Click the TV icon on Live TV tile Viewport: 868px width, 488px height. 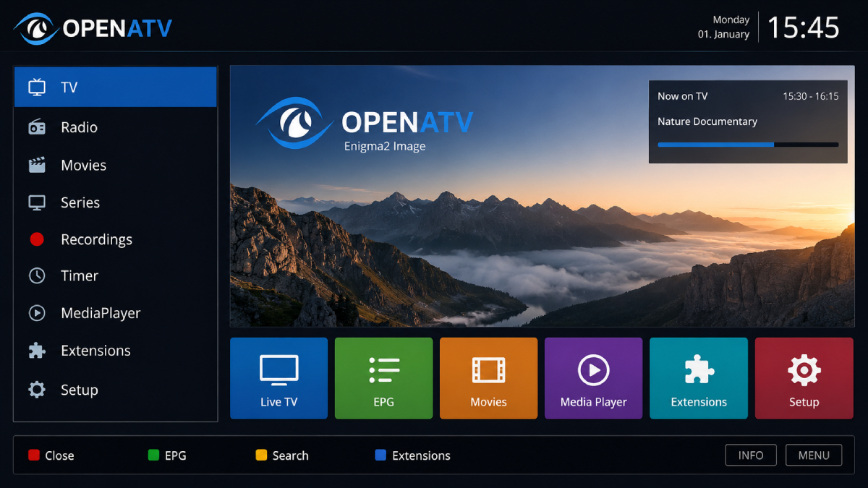pos(278,369)
